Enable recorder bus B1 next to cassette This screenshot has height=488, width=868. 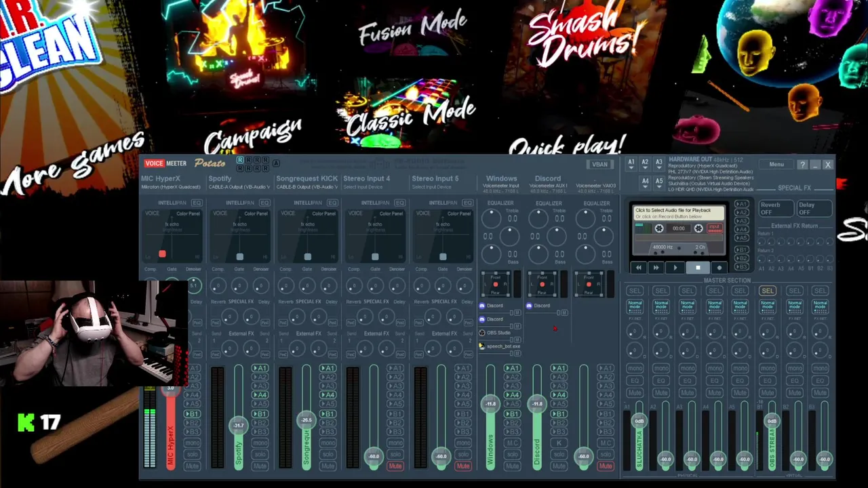point(742,250)
